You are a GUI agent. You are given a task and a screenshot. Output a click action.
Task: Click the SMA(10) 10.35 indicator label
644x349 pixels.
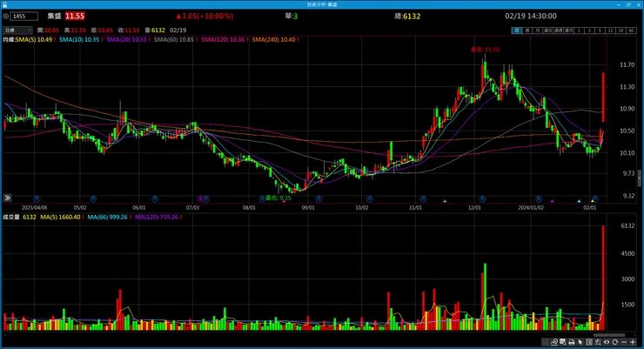pyautogui.click(x=81, y=40)
